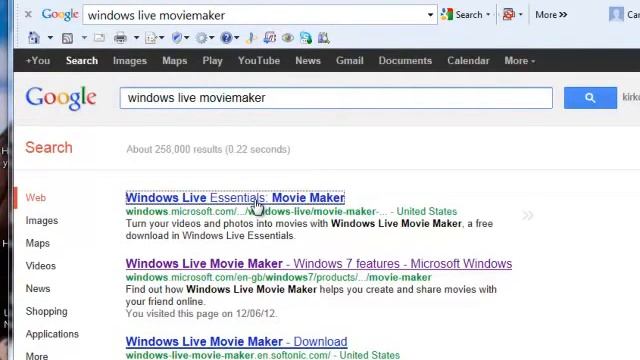This screenshot has width=640, height=360.
Task: Open the toolbar Search button dropdown arrow
Action: 488,15
